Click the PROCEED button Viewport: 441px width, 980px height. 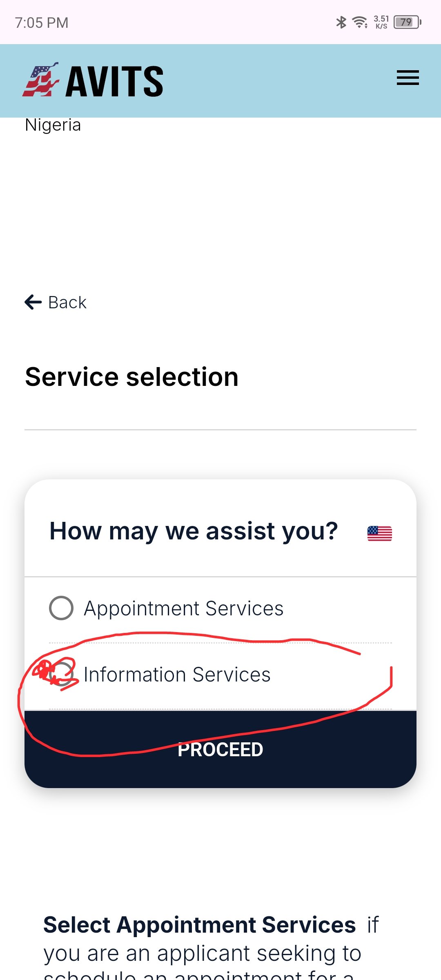[x=220, y=749]
